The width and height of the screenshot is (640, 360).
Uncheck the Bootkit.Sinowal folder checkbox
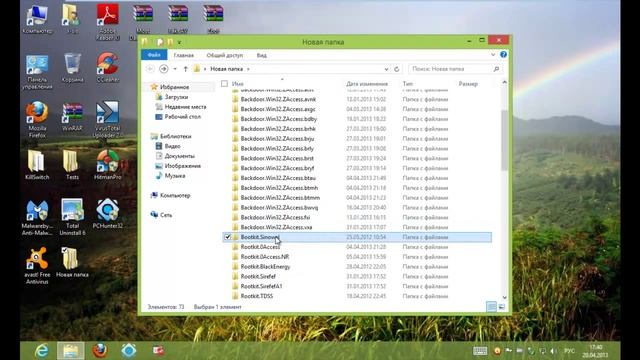pos(228,237)
